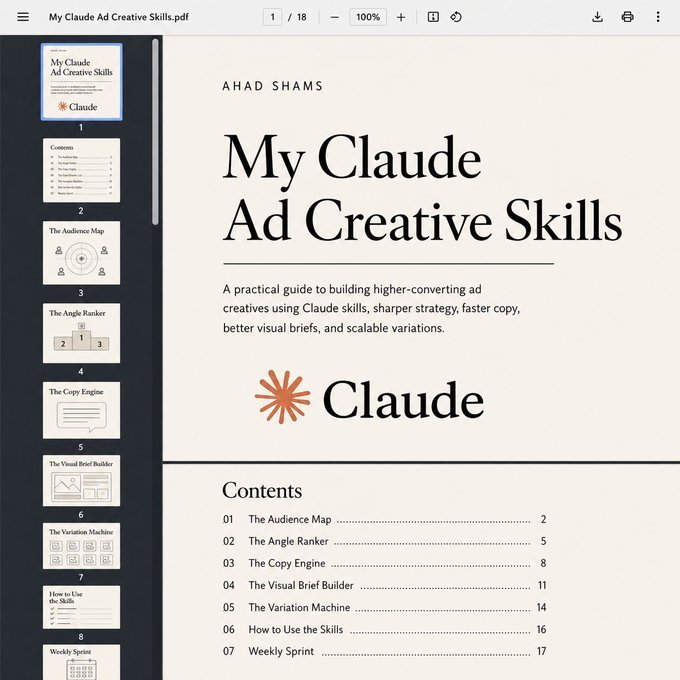
Task: Open The Visual Brief Builder thumbnail
Action: [82, 481]
